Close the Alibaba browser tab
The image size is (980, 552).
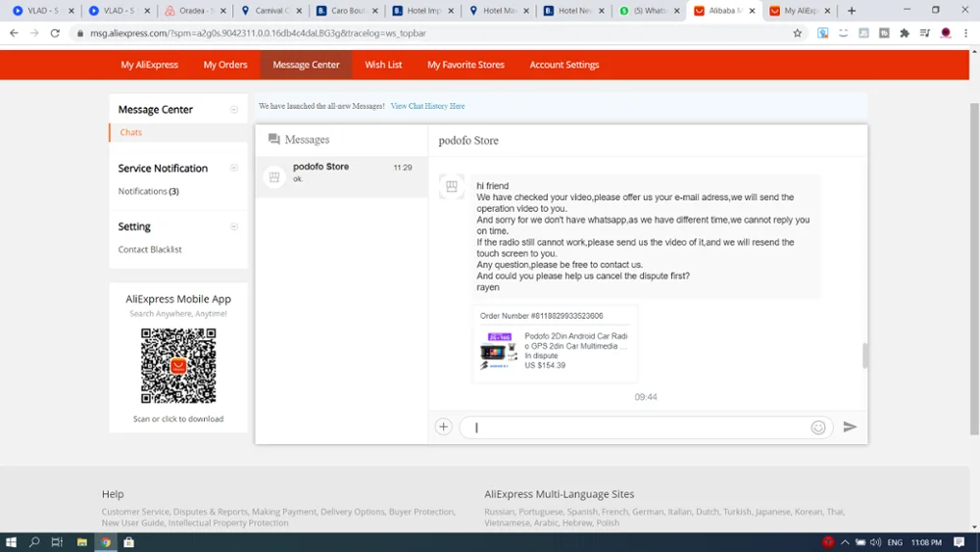tap(752, 11)
